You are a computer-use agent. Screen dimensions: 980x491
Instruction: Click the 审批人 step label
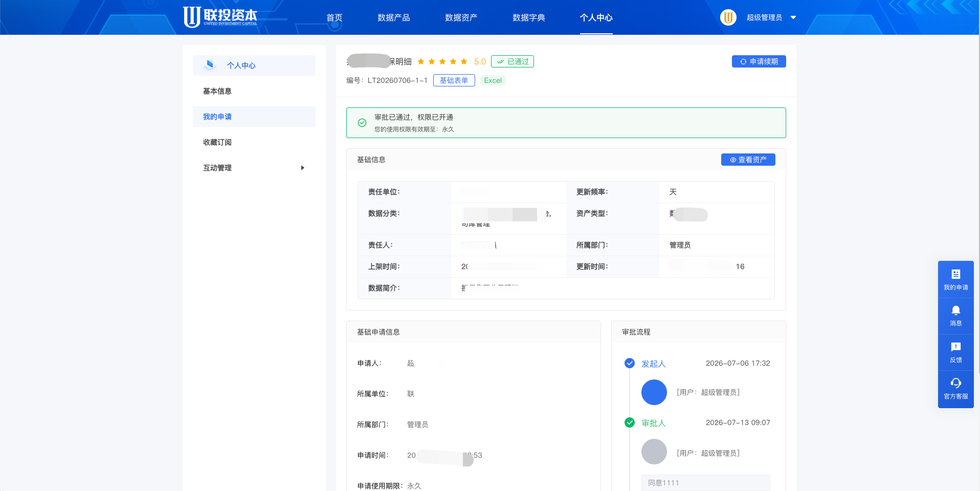tap(654, 423)
